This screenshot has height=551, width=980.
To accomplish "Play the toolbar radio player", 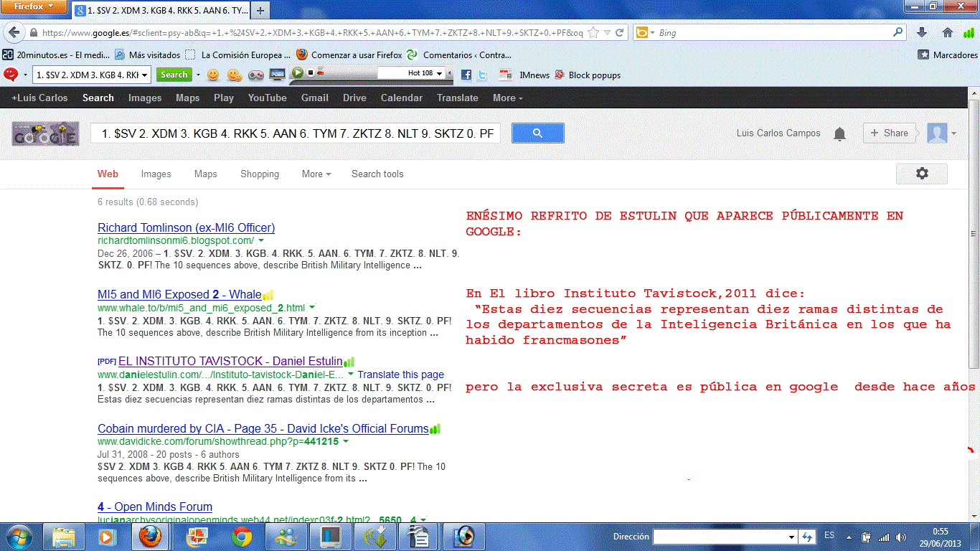I will [297, 73].
